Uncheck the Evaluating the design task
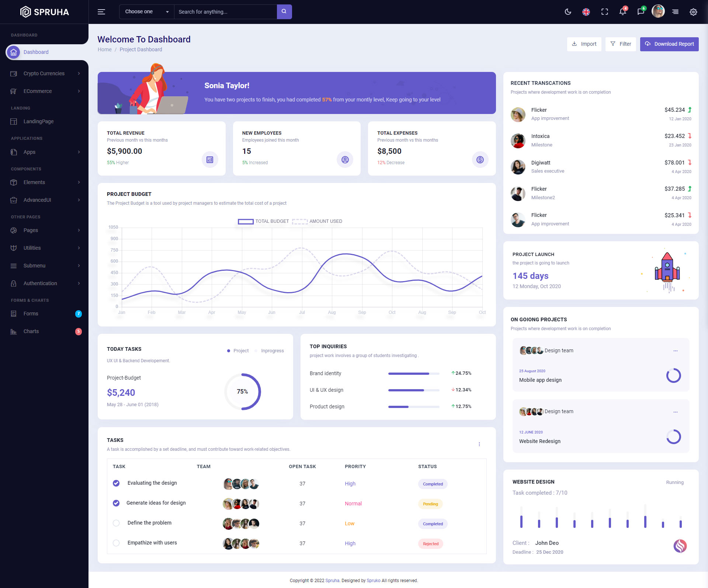Image resolution: width=708 pixels, height=588 pixels. pos(116,483)
